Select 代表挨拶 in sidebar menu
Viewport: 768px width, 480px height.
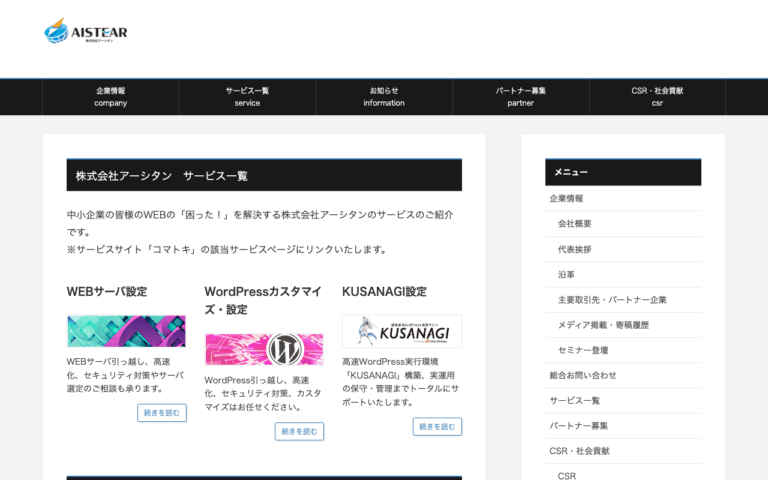[575, 249]
